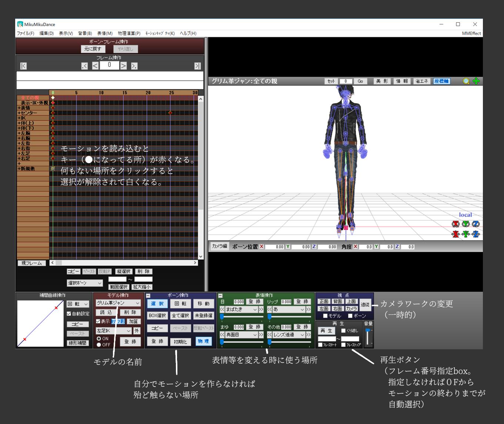The width and height of the screenshot is (504, 424).
Task: Click next lip morph (>>) next to あ
Action: 308,309
